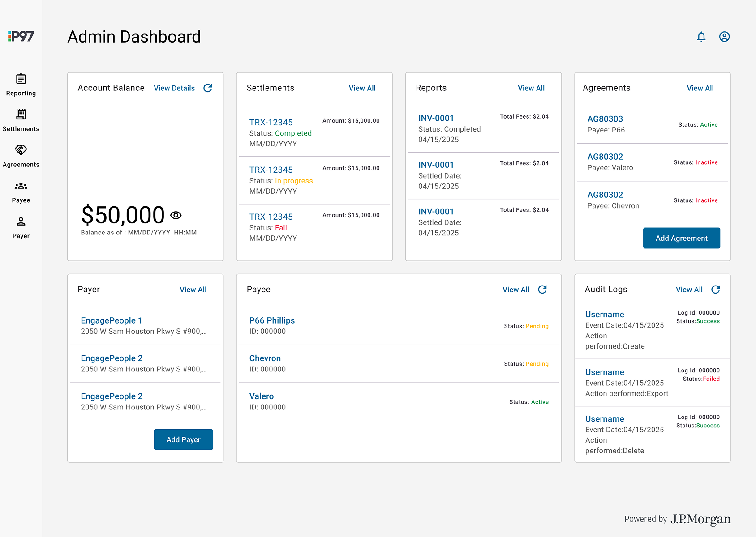The image size is (756, 537).
Task: View Details of the account balance
Action: click(x=174, y=88)
